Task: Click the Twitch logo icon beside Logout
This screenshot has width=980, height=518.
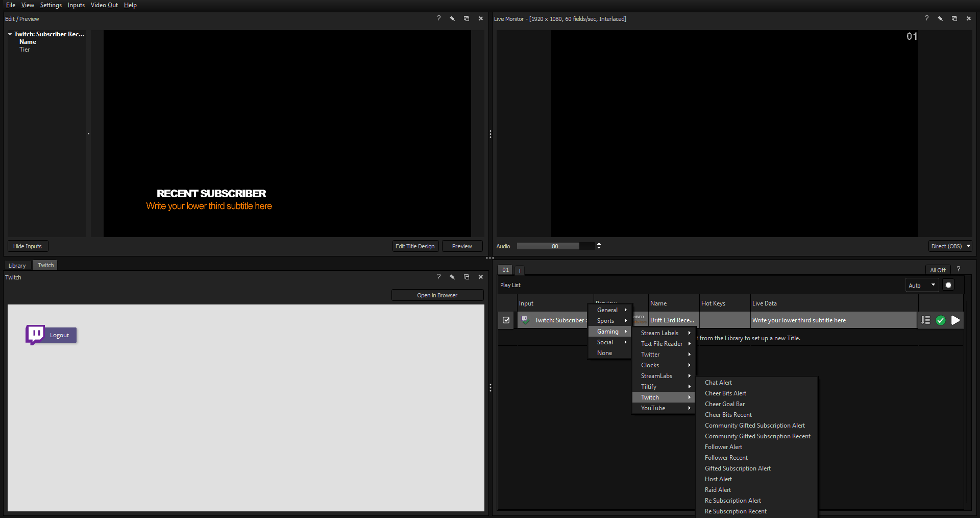Action: click(35, 335)
